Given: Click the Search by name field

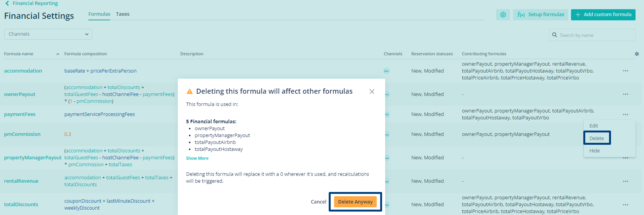Looking at the screenshot, I should point(595,35).
